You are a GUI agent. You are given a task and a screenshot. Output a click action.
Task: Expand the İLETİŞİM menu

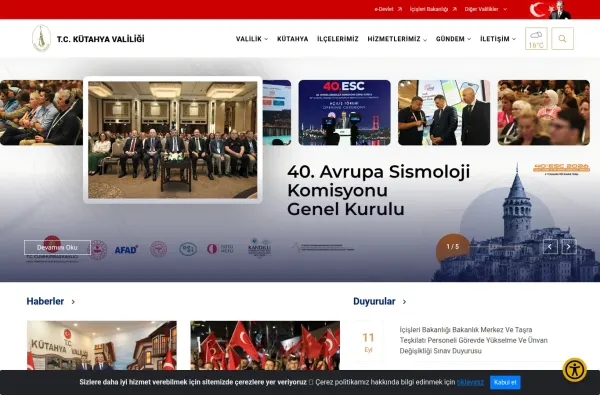[498, 39]
